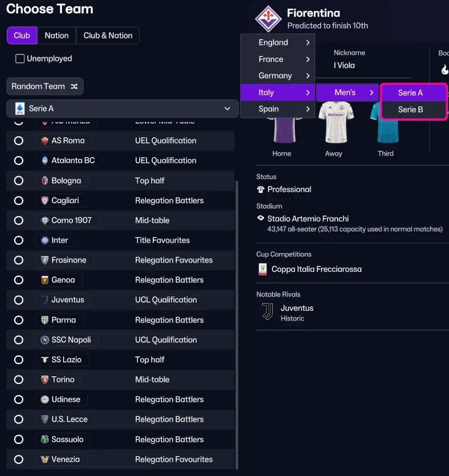The image size is (449, 476).
Task: Click the Cagliari club badge
Action: click(x=44, y=201)
